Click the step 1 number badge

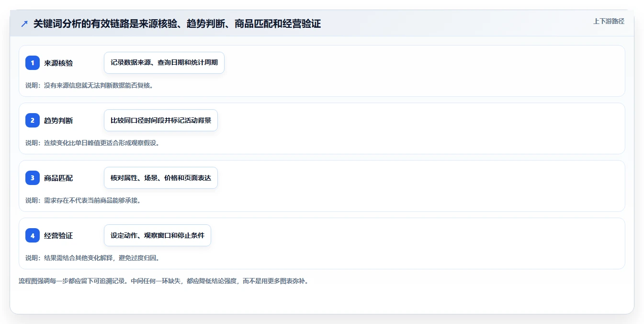(x=33, y=63)
